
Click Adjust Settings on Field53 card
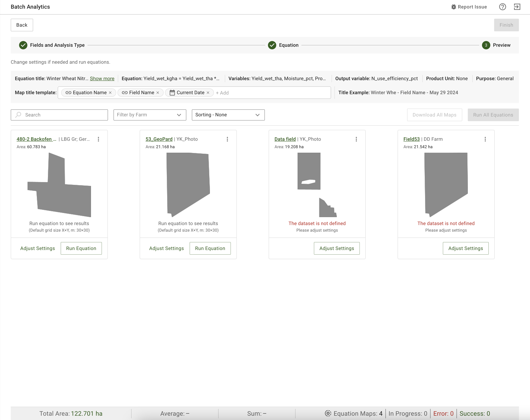(465, 248)
